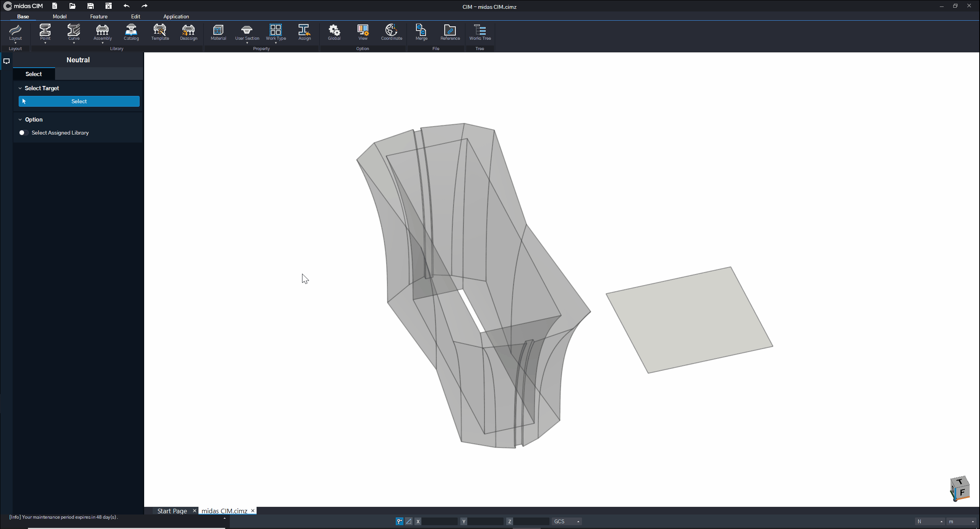980x529 pixels.
Task: Toggle Select Assigned Library switch
Action: tap(23, 133)
